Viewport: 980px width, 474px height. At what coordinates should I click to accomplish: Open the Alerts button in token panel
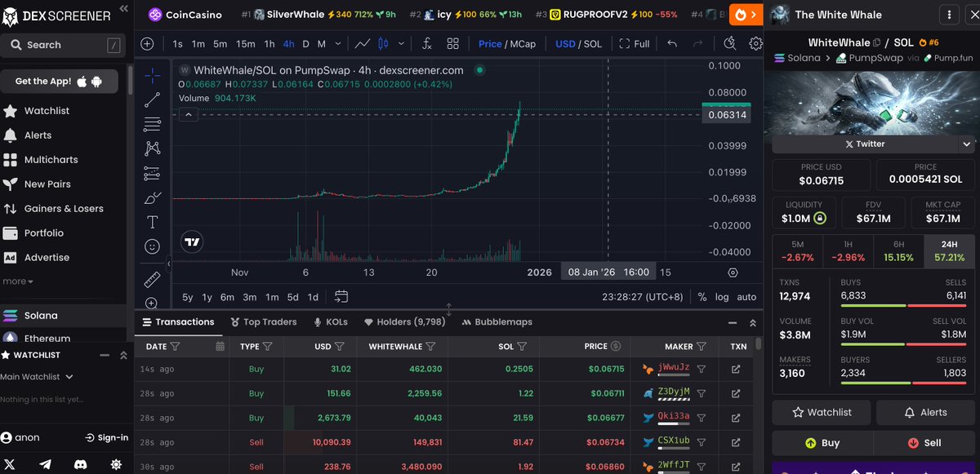pos(925,413)
